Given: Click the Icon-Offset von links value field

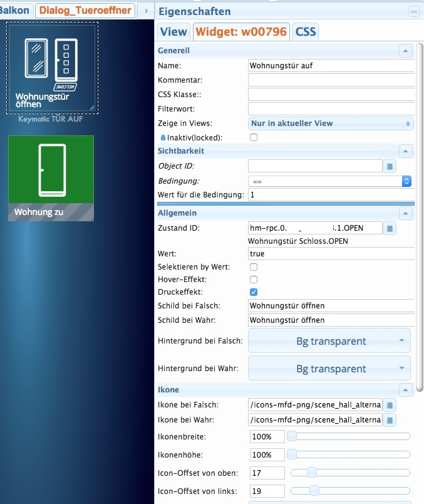Looking at the screenshot, I should pos(267,491).
